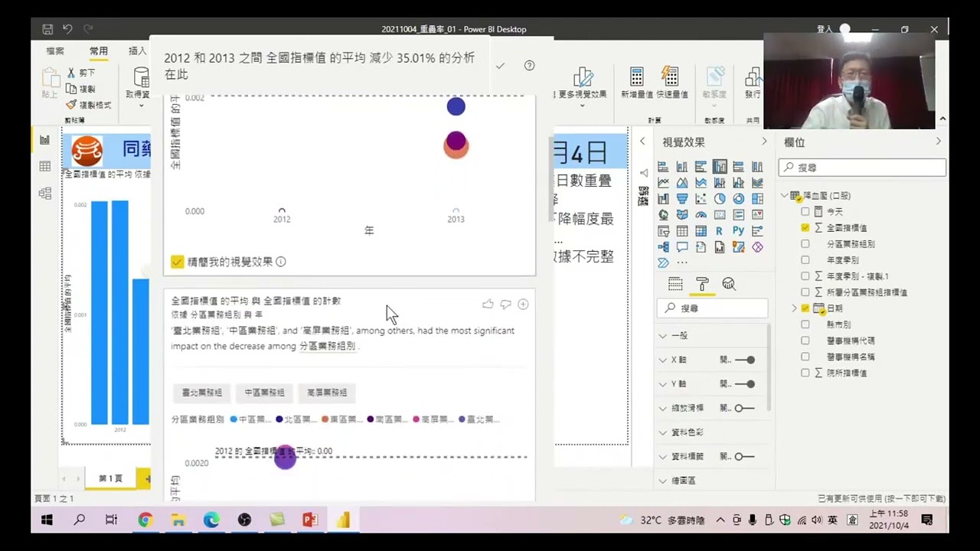The width and height of the screenshot is (980, 551).
Task: Collapse the 欄位 pane
Action: click(x=939, y=142)
